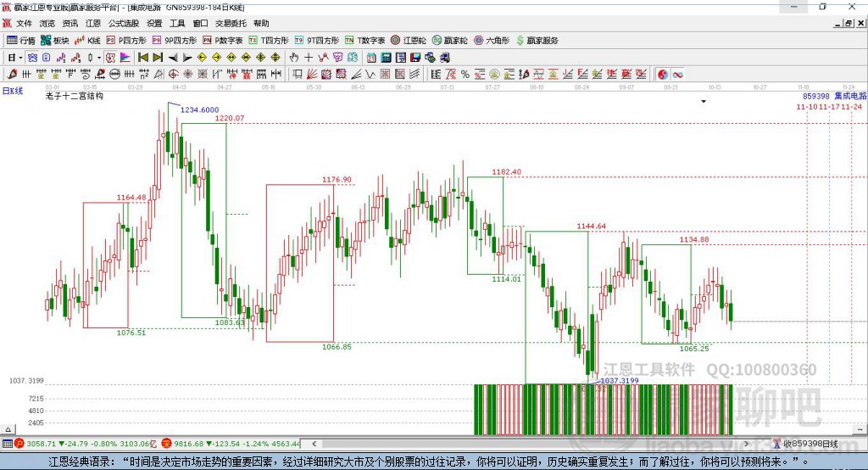This screenshot has width=868, height=470.
Task: Click the horizontal scrollbar track
Action: (530, 444)
